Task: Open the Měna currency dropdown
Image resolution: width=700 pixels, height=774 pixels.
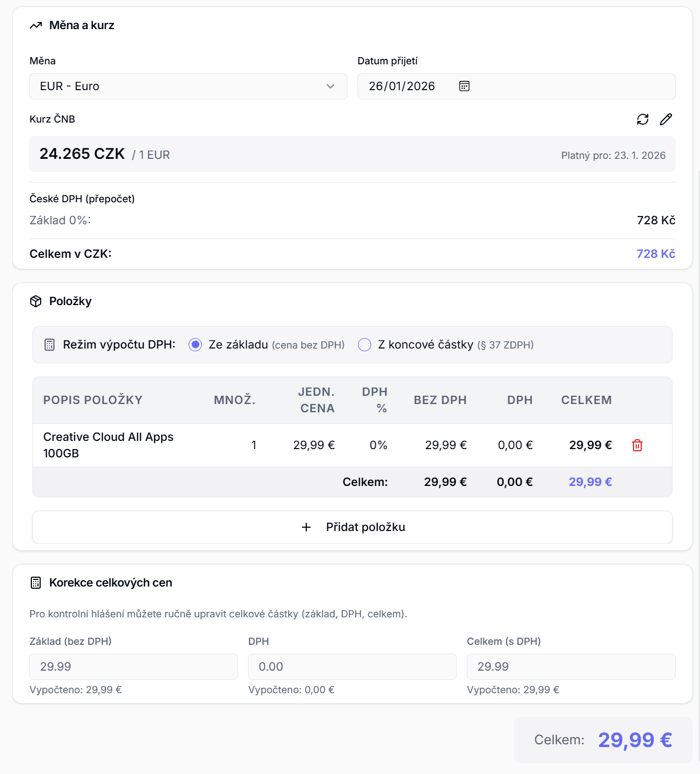Action: 188,86
